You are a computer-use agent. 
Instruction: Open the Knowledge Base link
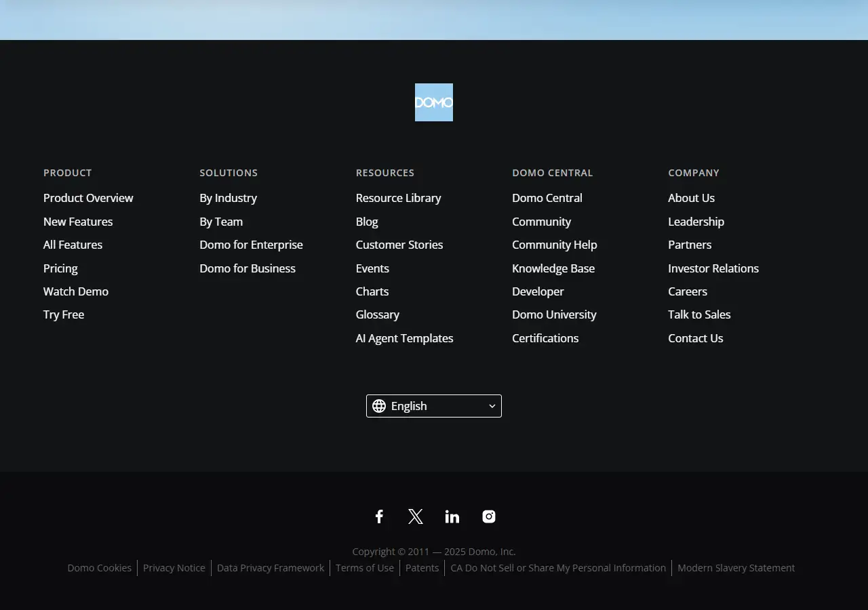553,268
